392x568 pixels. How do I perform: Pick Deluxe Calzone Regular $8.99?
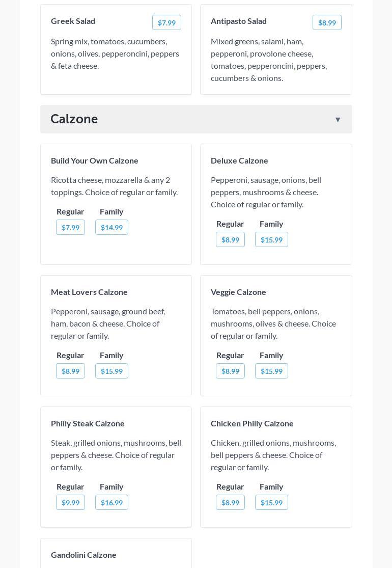click(x=230, y=239)
